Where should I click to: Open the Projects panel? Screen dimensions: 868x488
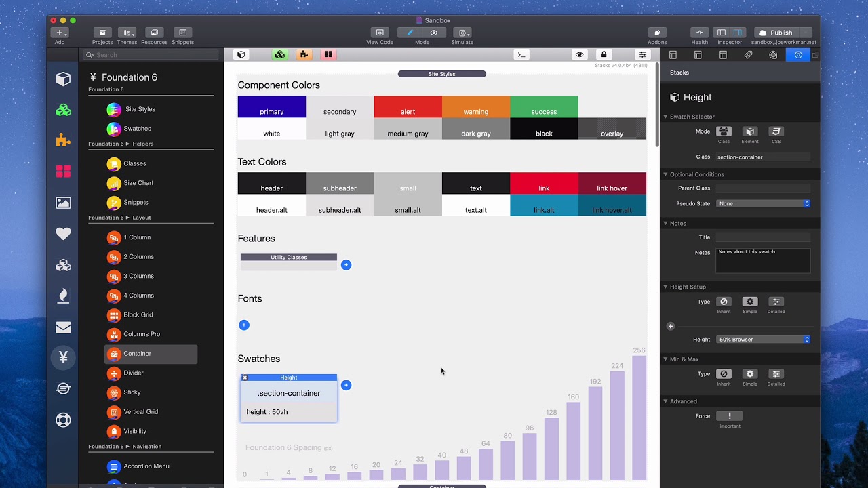tap(102, 33)
